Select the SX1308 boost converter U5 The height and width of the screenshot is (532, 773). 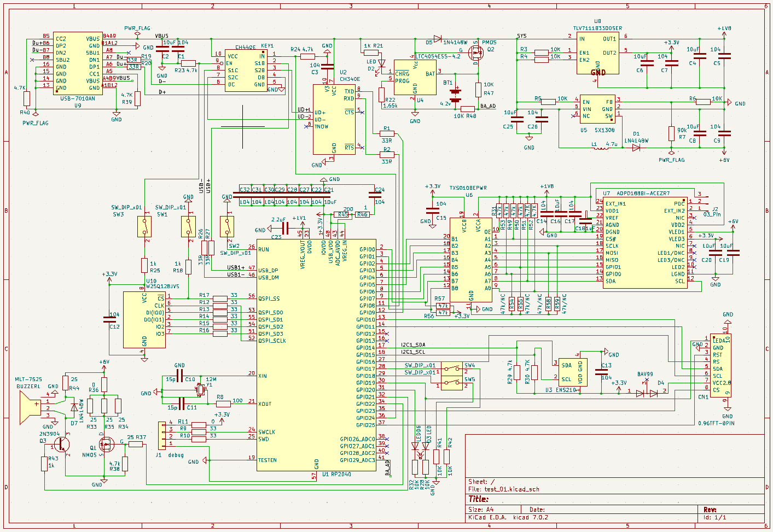(597, 109)
